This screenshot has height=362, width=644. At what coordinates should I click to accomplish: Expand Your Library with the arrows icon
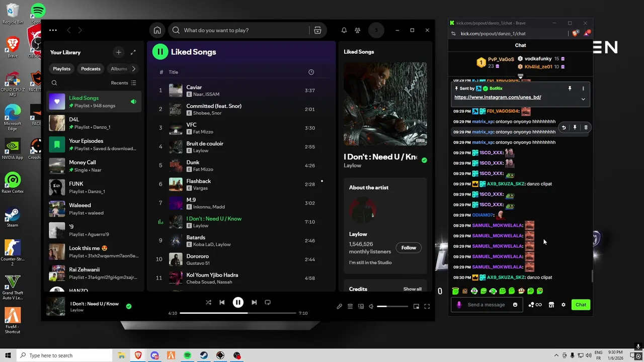point(133,52)
